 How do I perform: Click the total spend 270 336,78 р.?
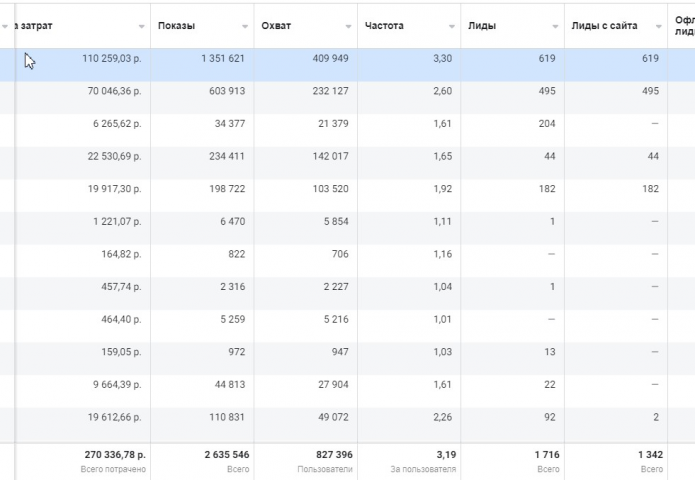pyautogui.click(x=115, y=455)
